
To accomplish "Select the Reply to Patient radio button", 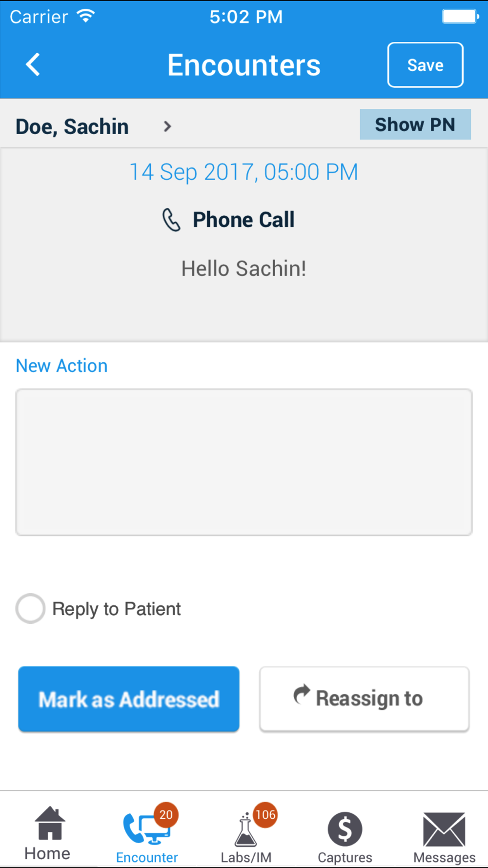I will tap(30, 608).
